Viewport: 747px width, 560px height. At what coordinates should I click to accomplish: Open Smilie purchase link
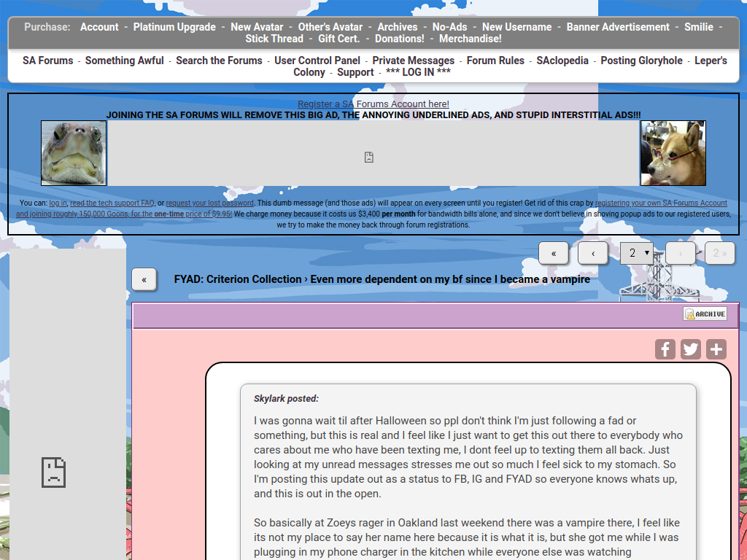[699, 27]
